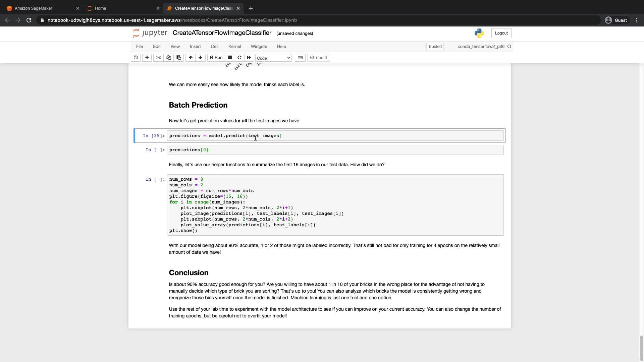Image resolution: width=644 pixels, height=362 pixels.
Task: Open the Kernel menu
Action: 234,47
